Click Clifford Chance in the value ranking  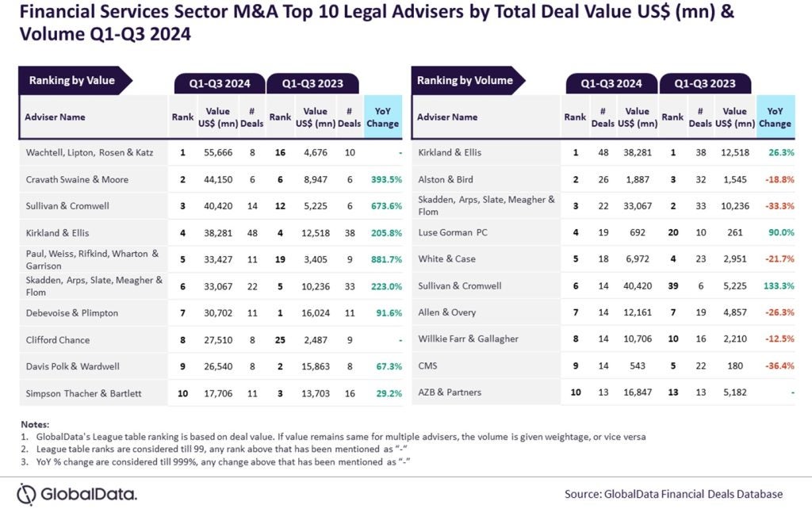tap(58, 340)
